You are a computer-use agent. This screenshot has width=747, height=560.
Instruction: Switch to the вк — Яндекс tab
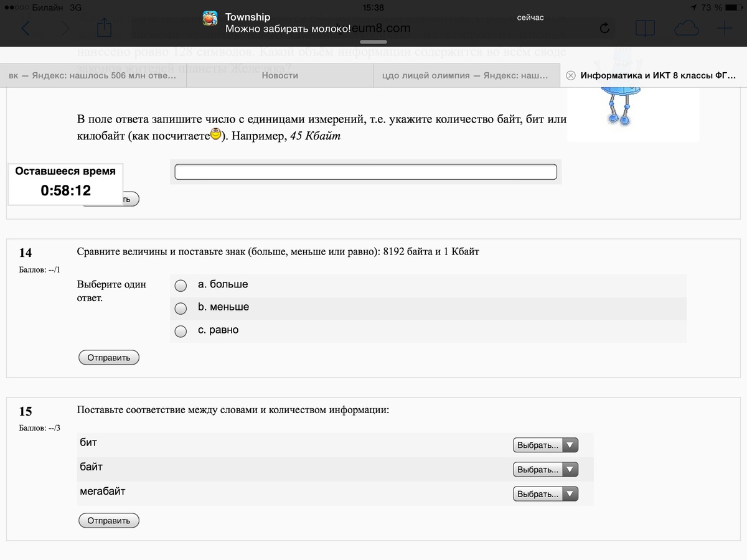[93, 75]
